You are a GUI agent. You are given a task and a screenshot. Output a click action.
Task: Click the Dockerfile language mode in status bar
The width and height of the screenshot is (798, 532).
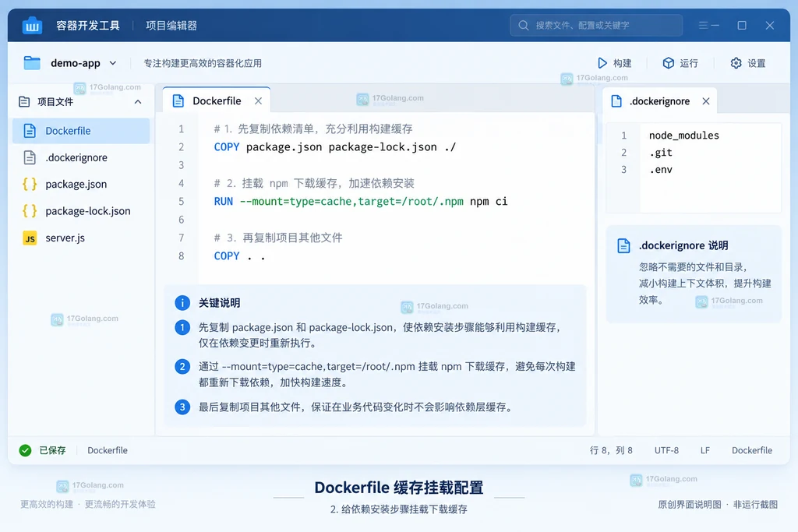click(x=752, y=450)
